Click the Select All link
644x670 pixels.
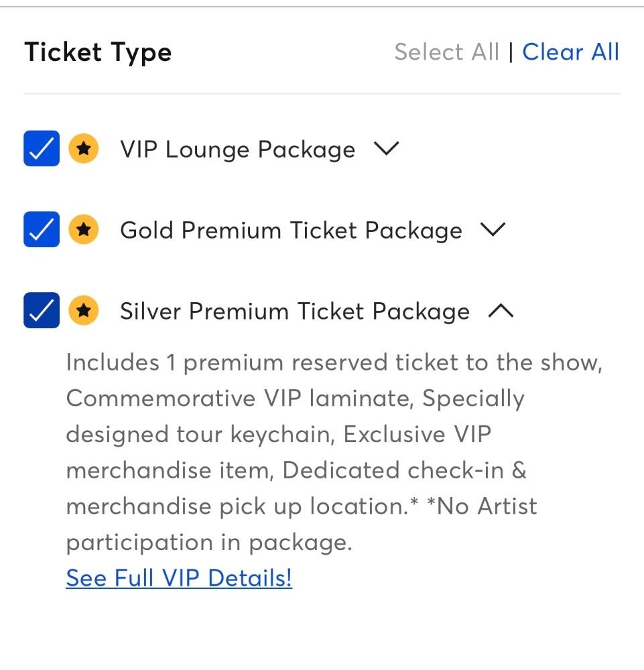click(x=446, y=52)
